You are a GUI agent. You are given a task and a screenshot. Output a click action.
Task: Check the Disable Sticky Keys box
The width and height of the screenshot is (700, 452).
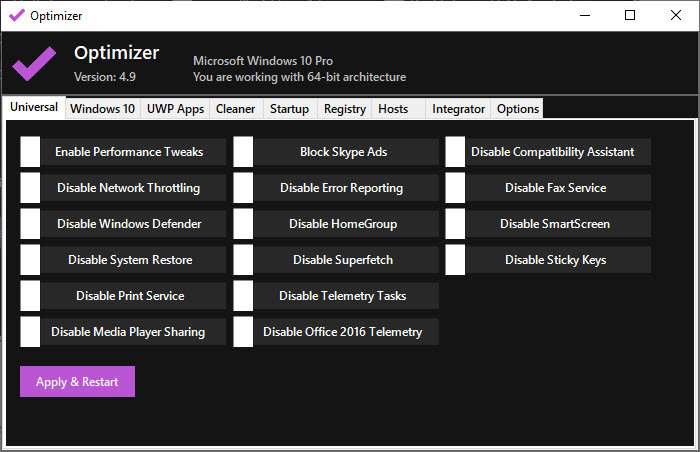click(455, 260)
